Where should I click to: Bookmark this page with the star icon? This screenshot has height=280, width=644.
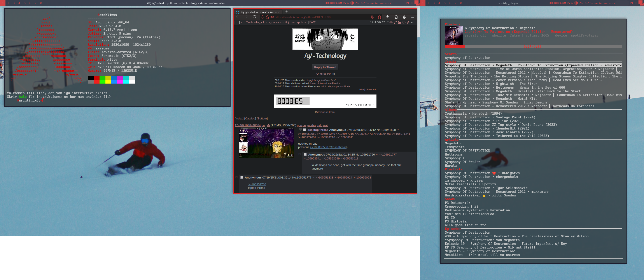point(380,17)
